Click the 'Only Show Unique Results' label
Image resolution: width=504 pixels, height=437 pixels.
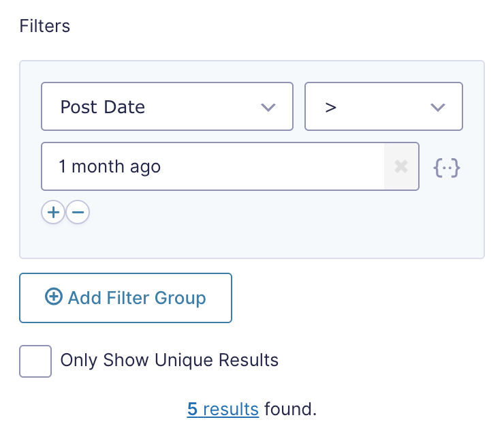tap(170, 360)
